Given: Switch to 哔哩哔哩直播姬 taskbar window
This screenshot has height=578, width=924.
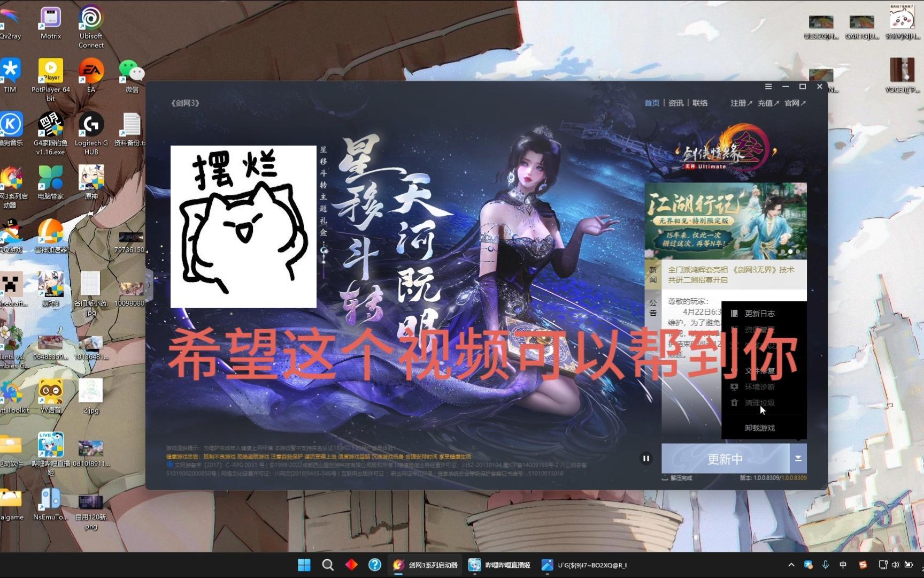Looking at the screenshot, I should click(x=499, y=565).
